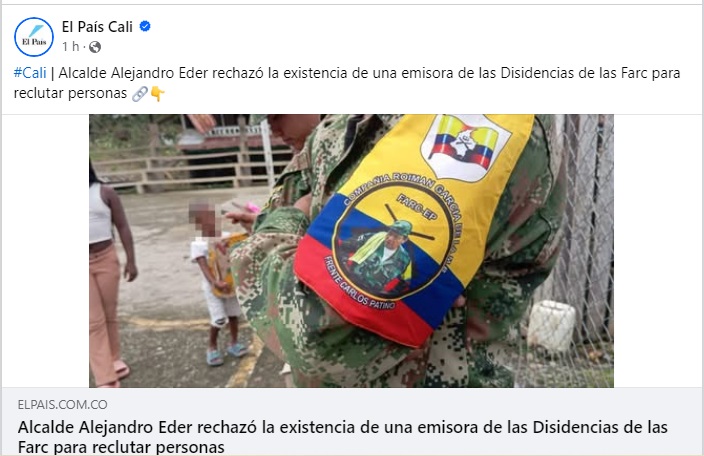Screen dimensions: 704x456
Task: Click the blurred child in the photo
Action: [x=219, y=284]
